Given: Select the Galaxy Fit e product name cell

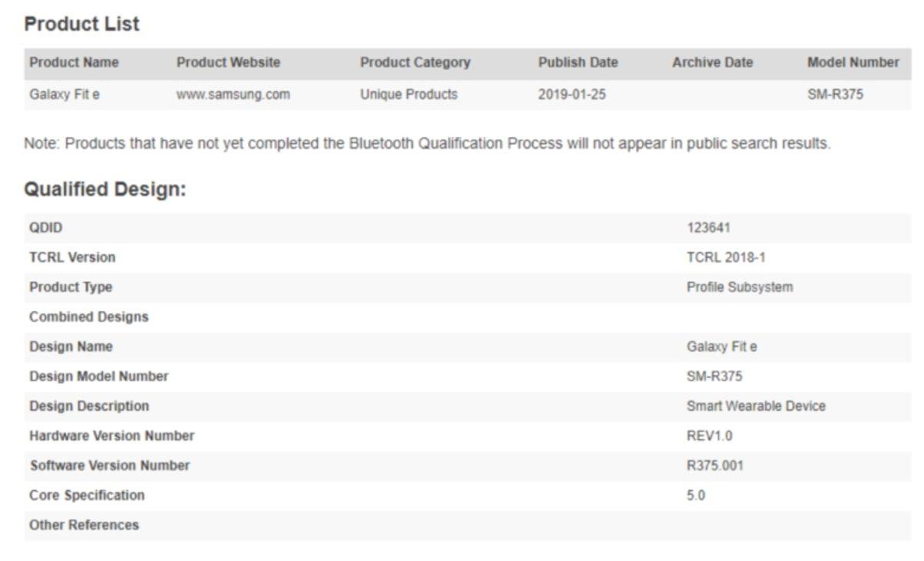Looking at the screenshot, I should tap(64, 95).
